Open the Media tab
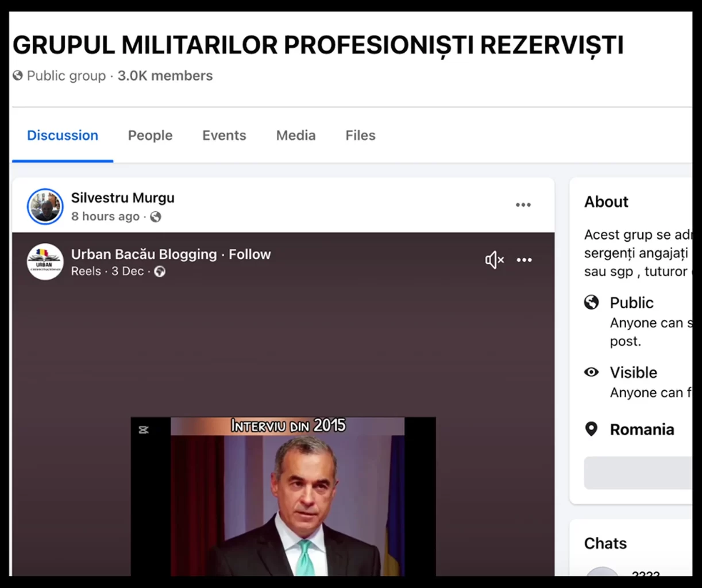The image size is (702, 588). pyautogui.click(x=296, y=136)
